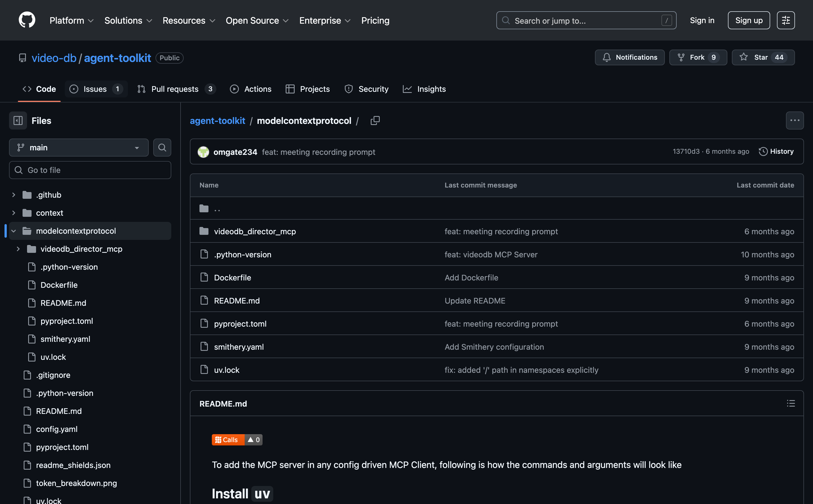Collapse the modelcontextprotocol folder
This screenshot has width=813, height=504.
click(x=14, y=231)
